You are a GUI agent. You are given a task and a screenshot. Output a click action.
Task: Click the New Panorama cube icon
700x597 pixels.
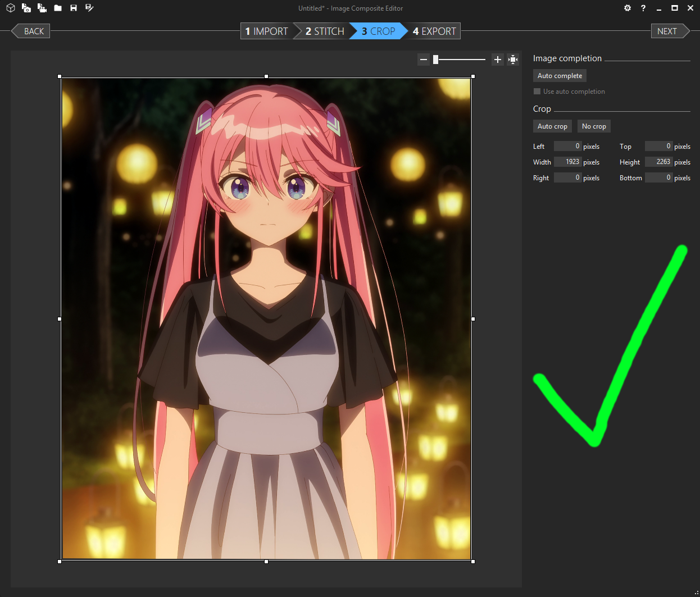pos(10,8)
